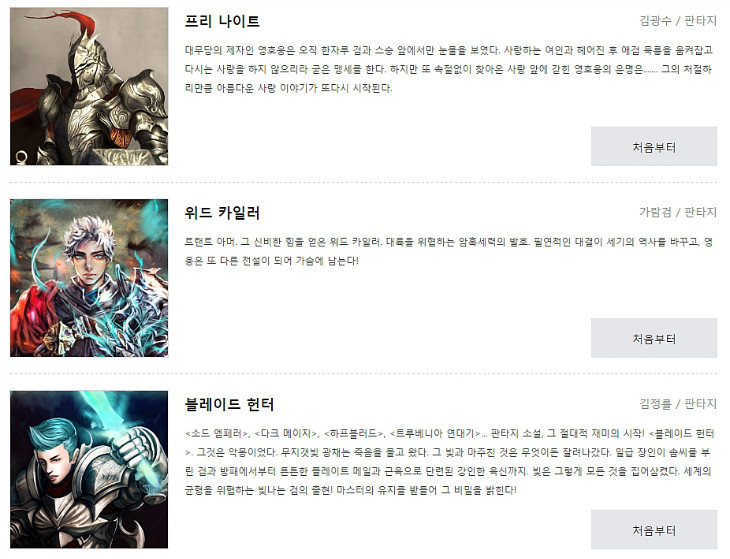
Task: Click the 블레이드 헌터 synopsis text
Action: [449, 462]
